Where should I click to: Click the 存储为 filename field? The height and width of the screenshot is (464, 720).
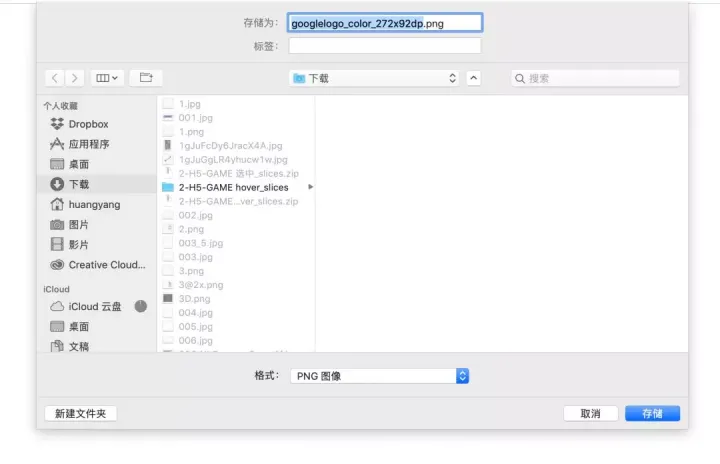pos(385,23)
